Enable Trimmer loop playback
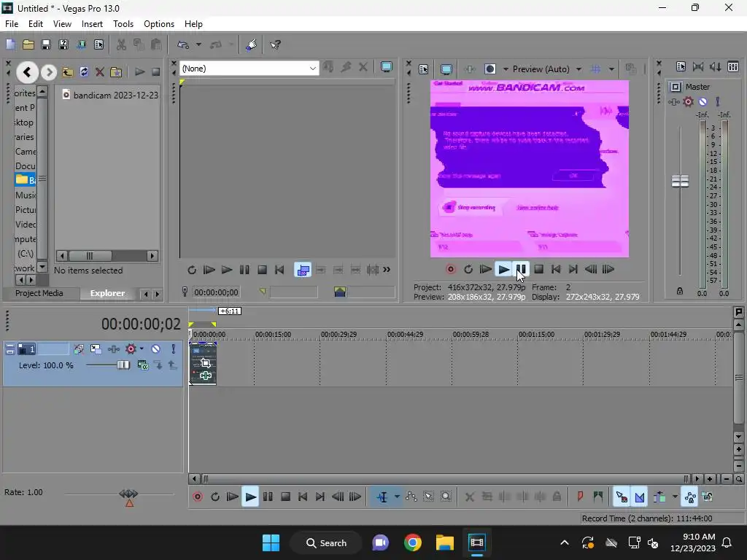 (x=192, y=270)
